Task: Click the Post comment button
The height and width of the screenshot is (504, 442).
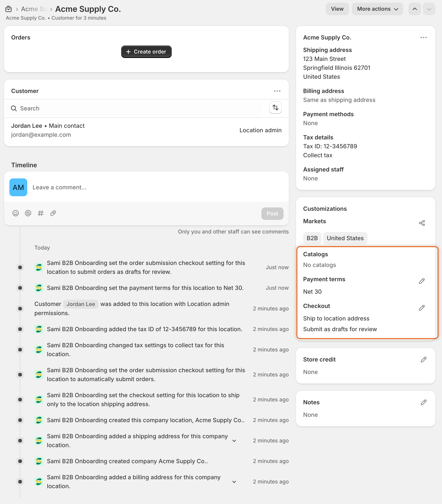Action: 272,213
